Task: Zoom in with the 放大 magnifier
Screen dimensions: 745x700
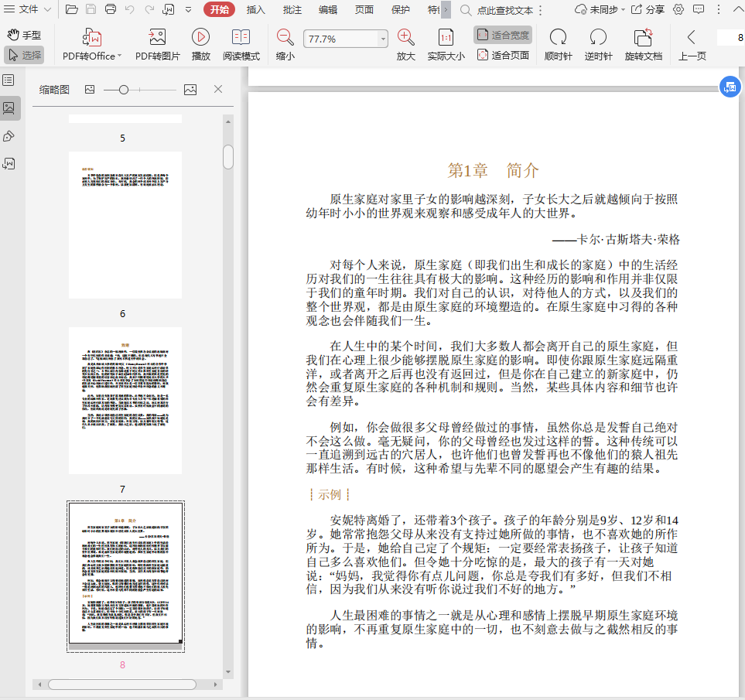Action: tap(405, 38)
